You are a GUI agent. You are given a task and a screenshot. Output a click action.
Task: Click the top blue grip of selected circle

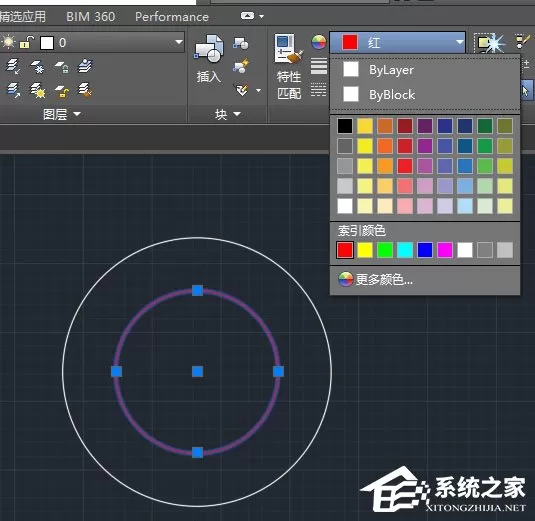pos(198,291)
